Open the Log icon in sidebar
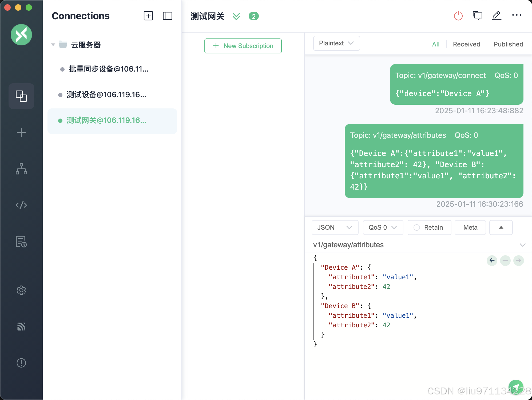 [x=21, y=241]
